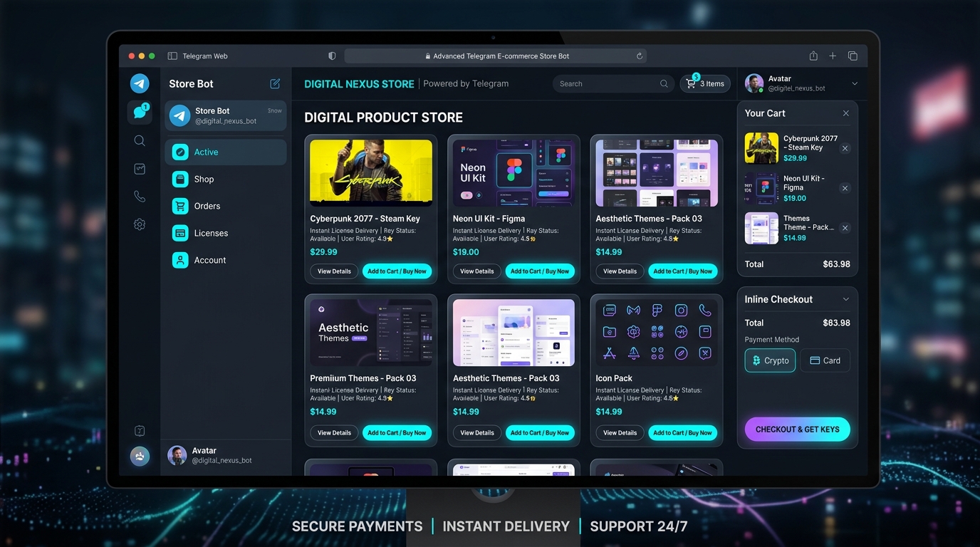
Task: Add Icon Pack to cart
Action: tap(683, 432)
